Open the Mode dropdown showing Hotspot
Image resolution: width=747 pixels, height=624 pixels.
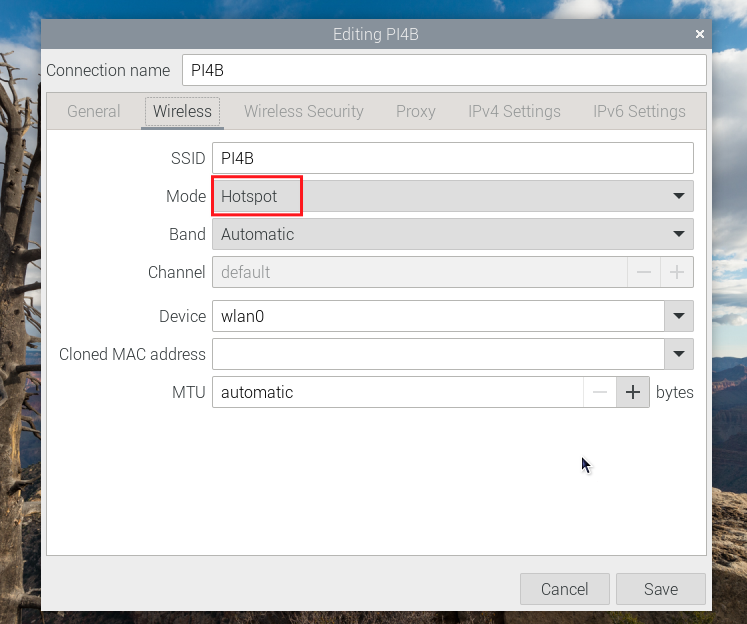(452, 197)
